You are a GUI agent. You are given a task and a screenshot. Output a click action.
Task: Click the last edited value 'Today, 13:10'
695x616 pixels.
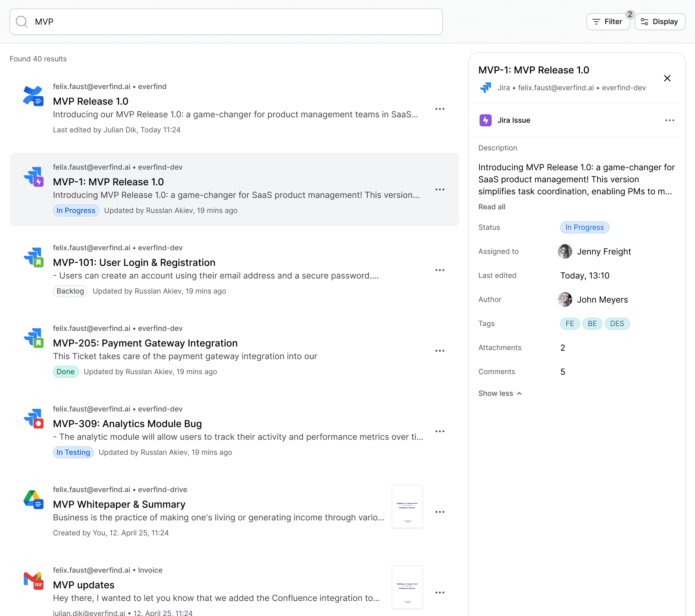(x=585, y=276)
